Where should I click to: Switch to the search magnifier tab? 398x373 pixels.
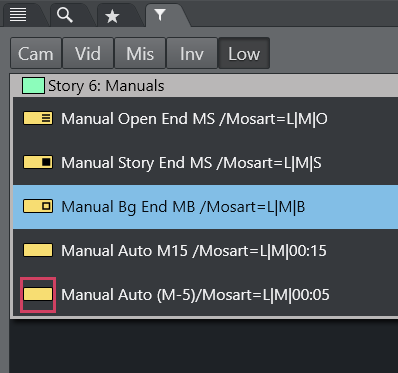coord(64,15)
